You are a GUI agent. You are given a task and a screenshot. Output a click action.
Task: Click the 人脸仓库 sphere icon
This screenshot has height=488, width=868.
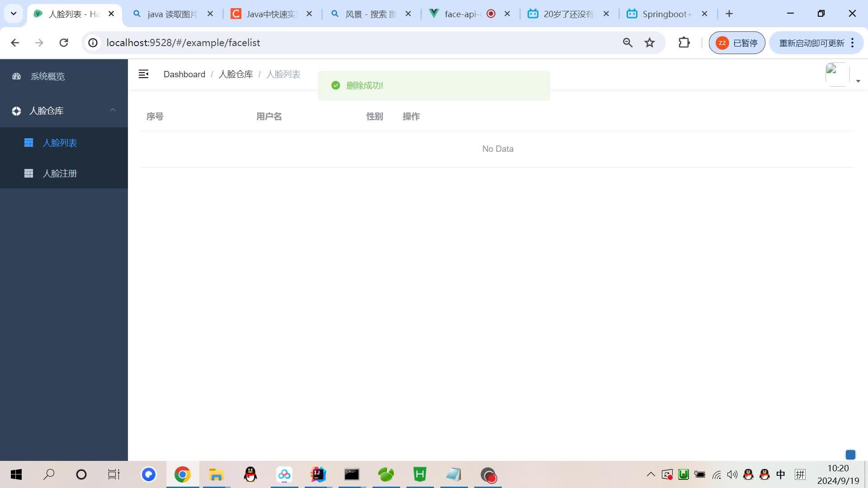click(16, 111)
